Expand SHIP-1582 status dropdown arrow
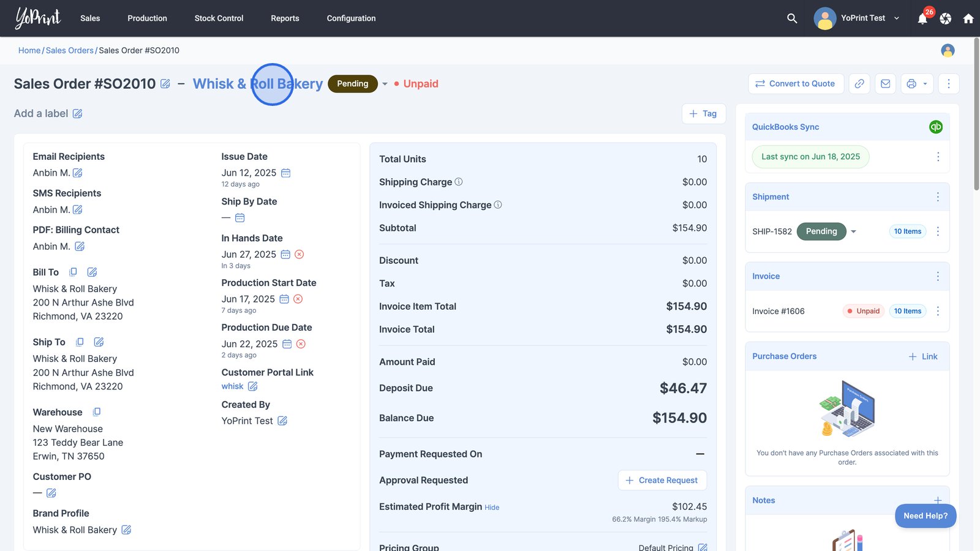The height and width of the screenshot is (551, 980). pyautogui.click(x=853, y=231)
